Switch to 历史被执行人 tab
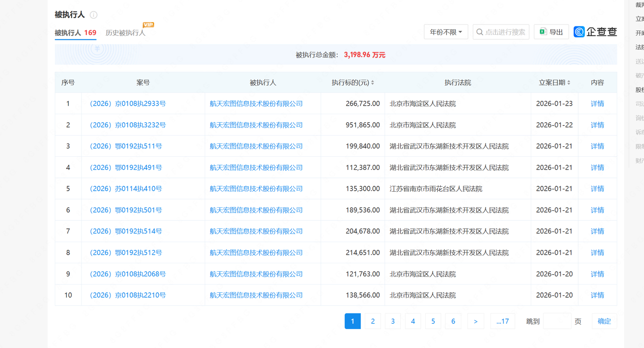The image size is (644, 348). pos(125,33)
